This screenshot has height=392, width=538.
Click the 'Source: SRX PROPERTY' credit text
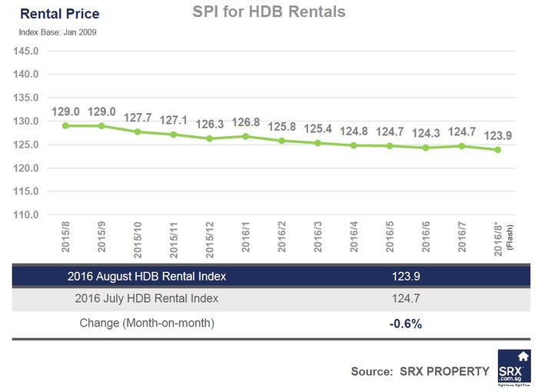click(x=420, y=371)
